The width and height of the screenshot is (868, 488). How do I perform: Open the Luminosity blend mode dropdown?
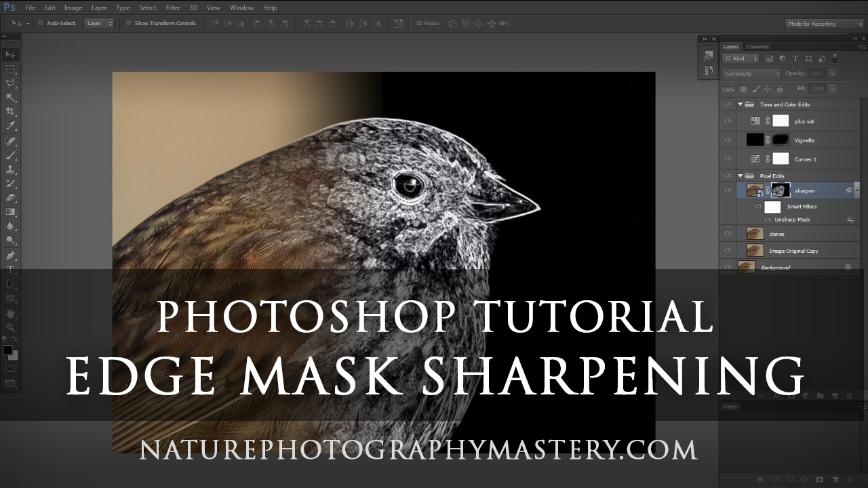pyautogui.click(x=749, y=73)
